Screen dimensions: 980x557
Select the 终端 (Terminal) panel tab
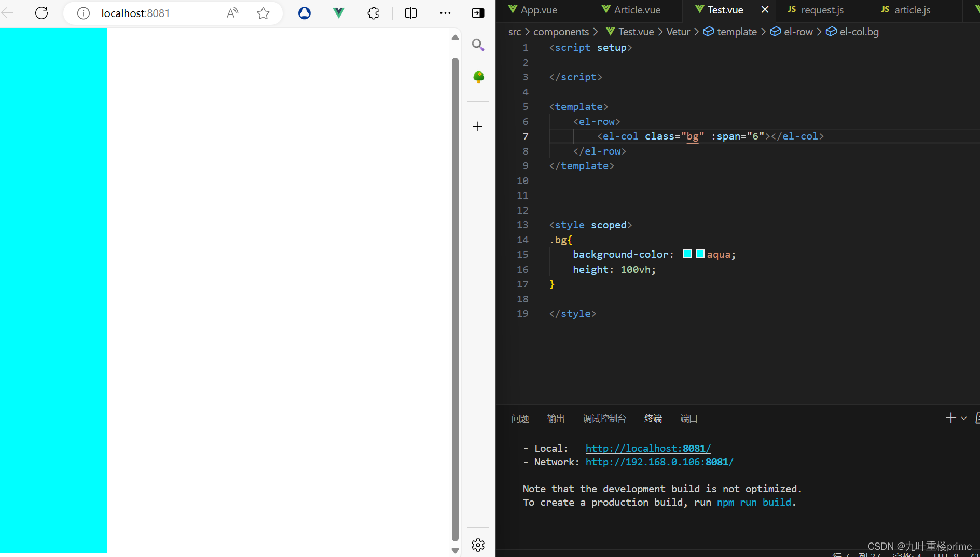tap(653, 419)
